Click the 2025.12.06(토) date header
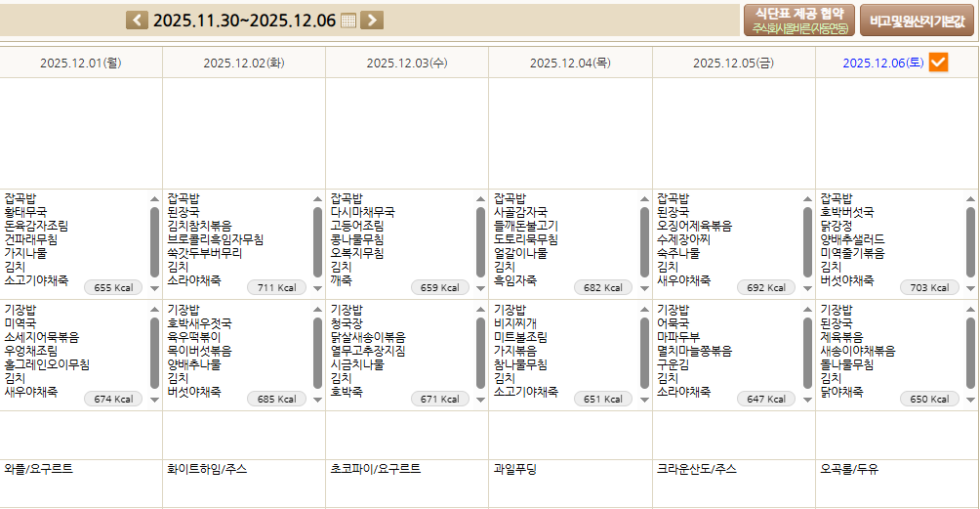This screenshot has width=980, height=509. coord(882,64)
